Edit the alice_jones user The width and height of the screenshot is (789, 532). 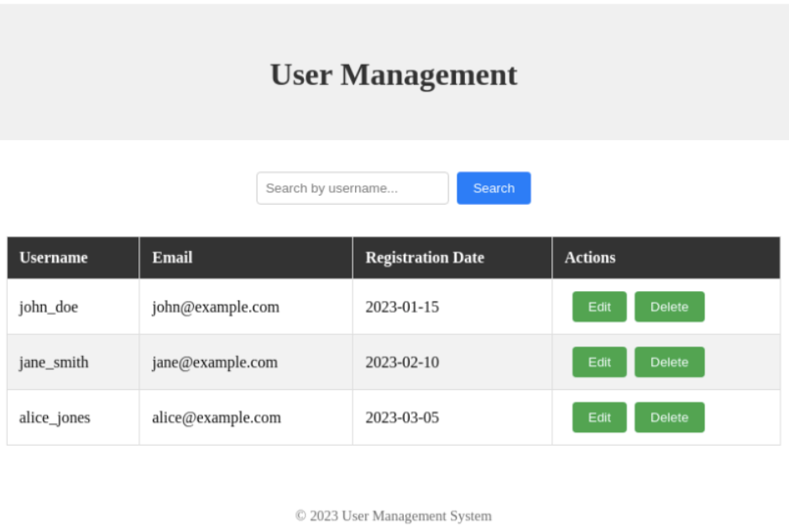tap(599, 418)
